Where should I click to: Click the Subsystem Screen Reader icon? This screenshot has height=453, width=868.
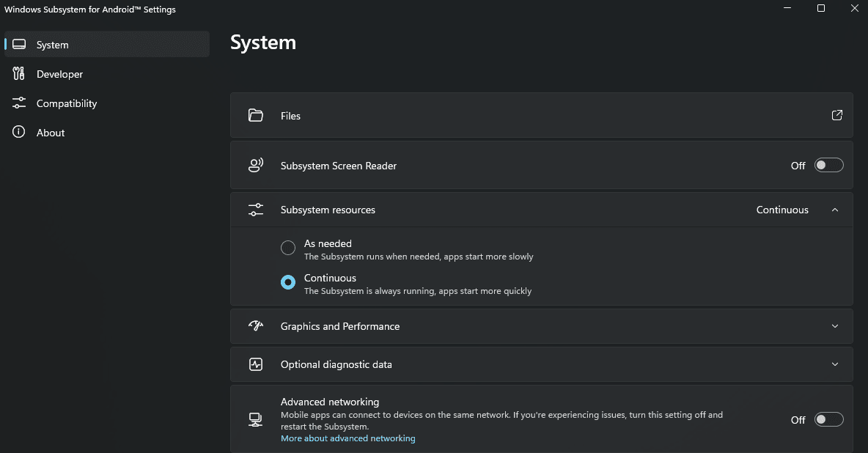(255, 165)
